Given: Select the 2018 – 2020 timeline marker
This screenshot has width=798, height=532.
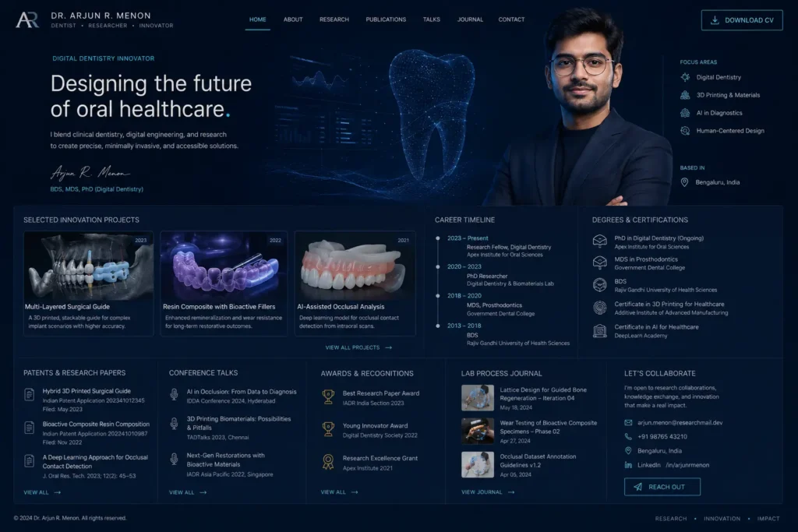Looking at the screenshot, I should tap(438, 295).
